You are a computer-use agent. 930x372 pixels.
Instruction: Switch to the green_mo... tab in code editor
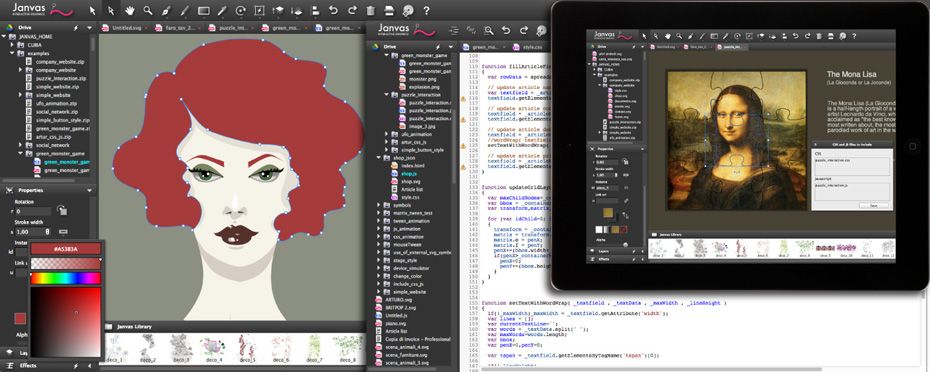point(483,47)
